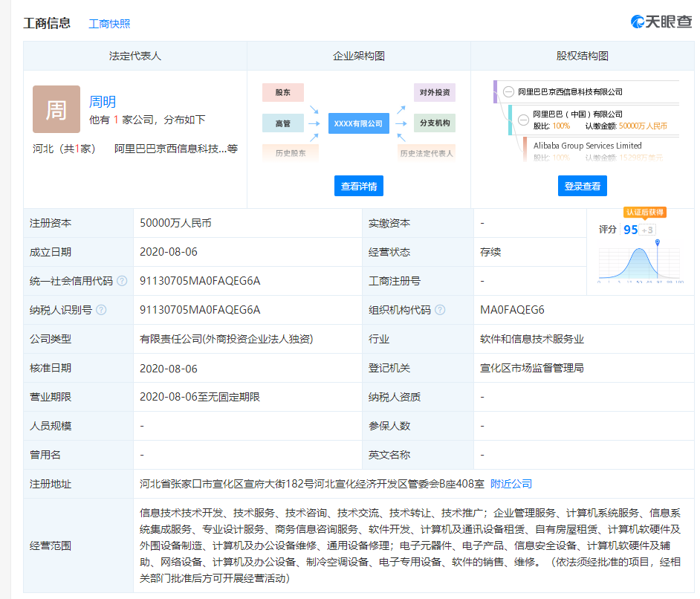
Task: Click the Alibaba Group Services Limited entry
Action: click(588, 146)
